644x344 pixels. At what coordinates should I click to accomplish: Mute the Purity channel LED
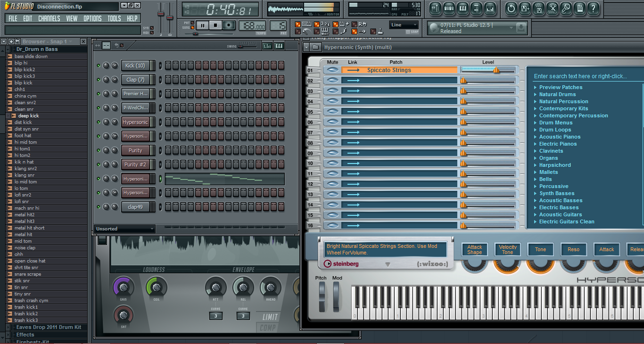pyautogui.click(x=99, y=150)
